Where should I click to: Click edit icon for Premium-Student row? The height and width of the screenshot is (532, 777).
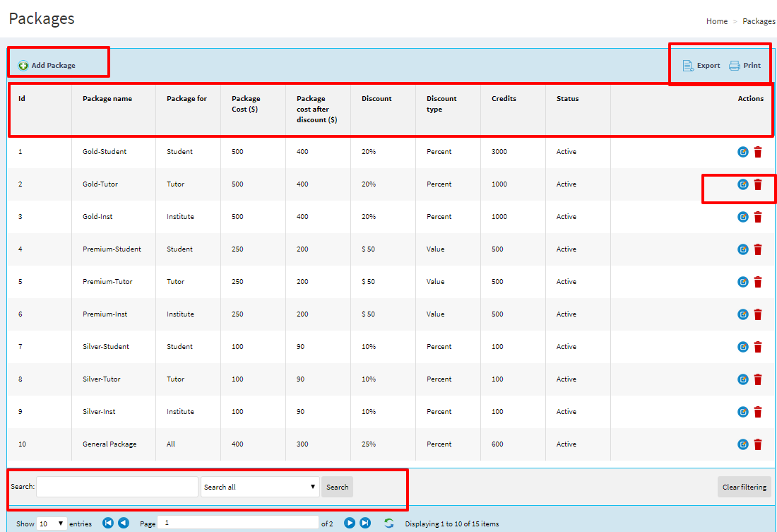[742, 249]
